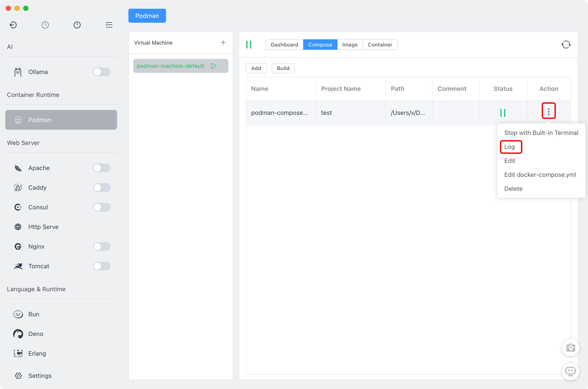The height and width of the screenshot is (389, 588).
Task: Switch to the Container tab
Action: coord(380,45)
